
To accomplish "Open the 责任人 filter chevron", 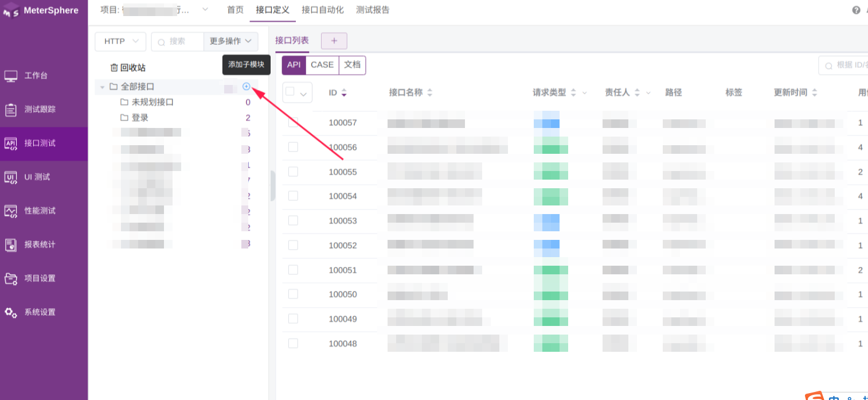I will click(x=648, y=93).
